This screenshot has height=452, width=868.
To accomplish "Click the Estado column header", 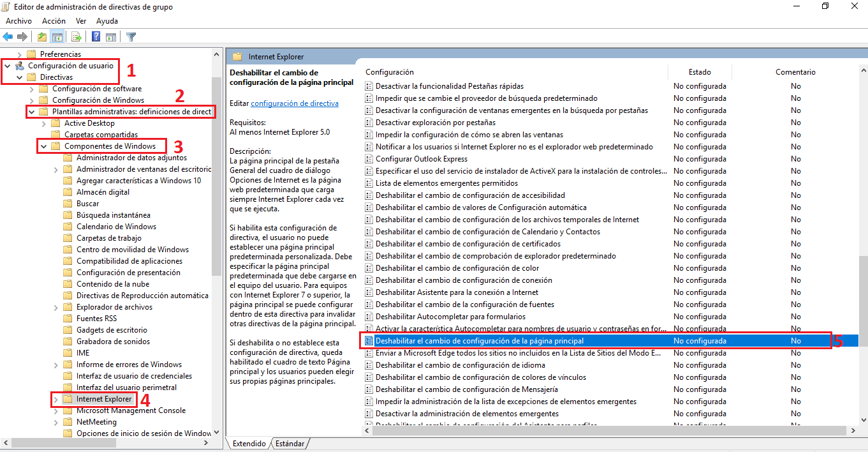I will point(699,72).
